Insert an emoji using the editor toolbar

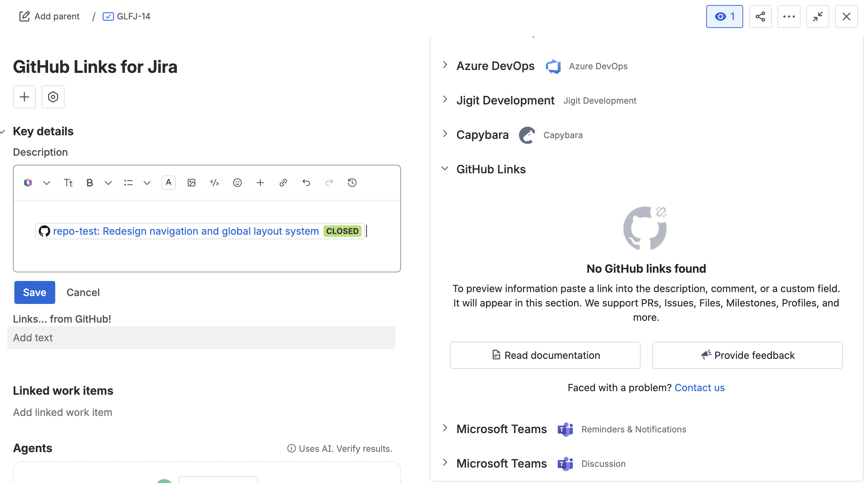click(237, 183)
